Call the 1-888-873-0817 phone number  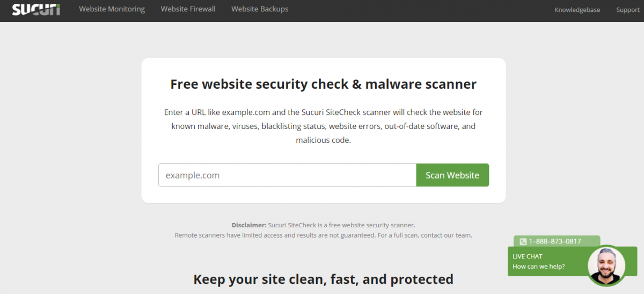click(555, 241)
